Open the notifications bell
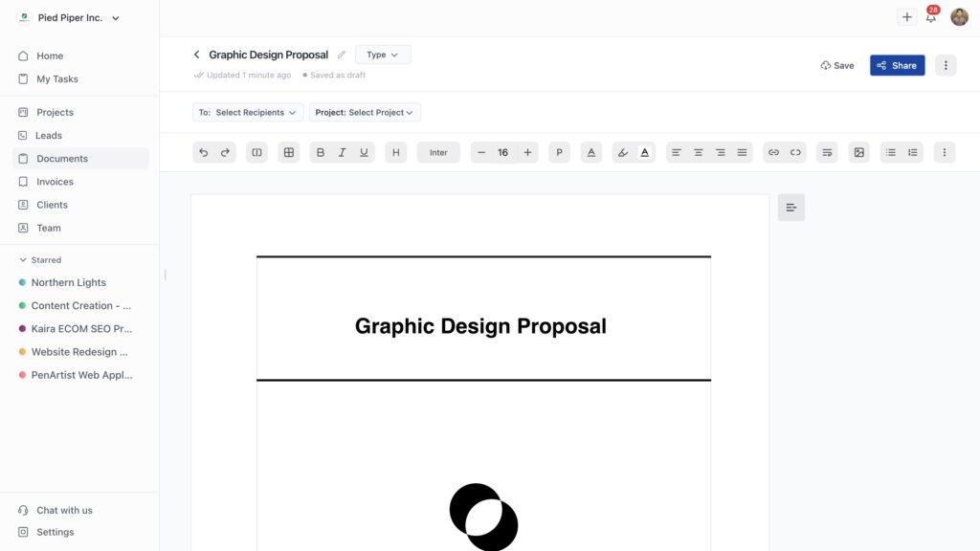Image resolution: width=980 pixels, height=551 pixels. tap(930, 17)
